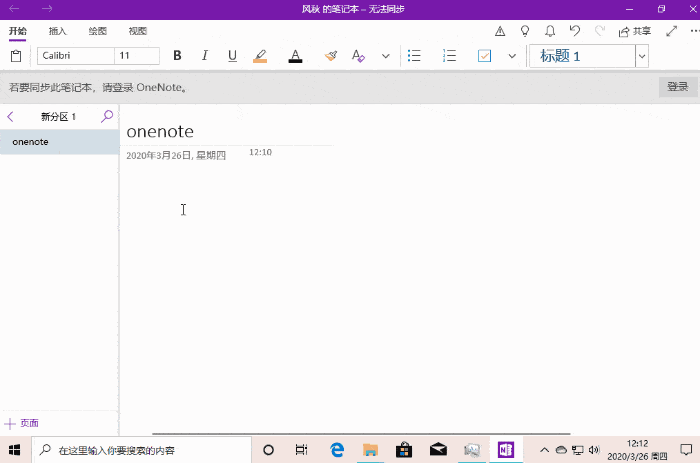This screenshot has height=463, width=700.
Task: Open Task View on the taskbar
Action: click(x=302, y=450)
